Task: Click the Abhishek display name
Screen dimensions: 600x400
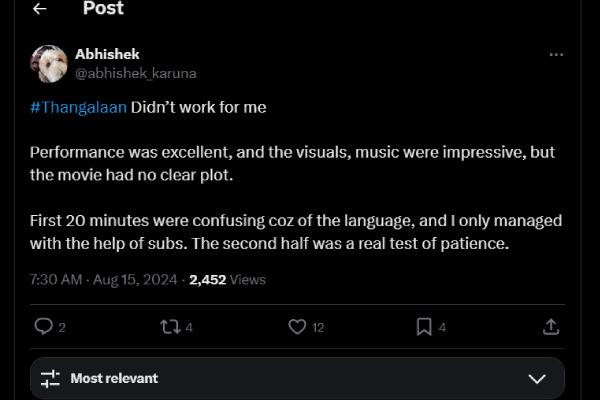Action: click(x=106, y=54)
